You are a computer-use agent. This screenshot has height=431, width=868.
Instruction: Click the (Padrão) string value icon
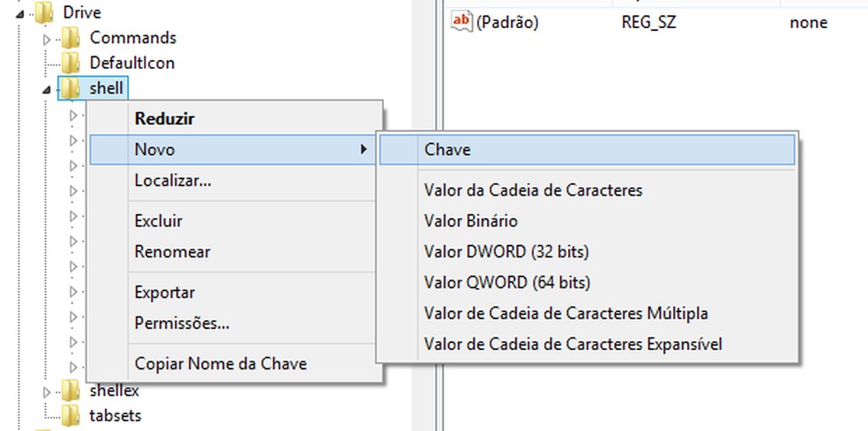[461, 22]
